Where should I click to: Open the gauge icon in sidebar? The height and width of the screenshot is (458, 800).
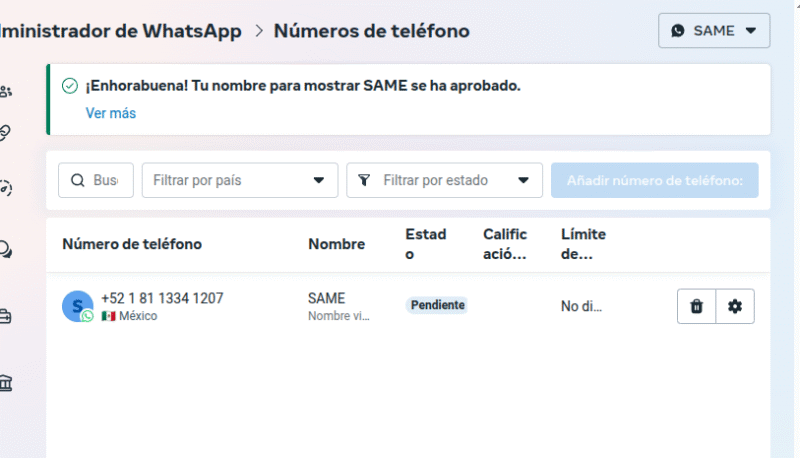pyautogui.click(x=6, y=189)
